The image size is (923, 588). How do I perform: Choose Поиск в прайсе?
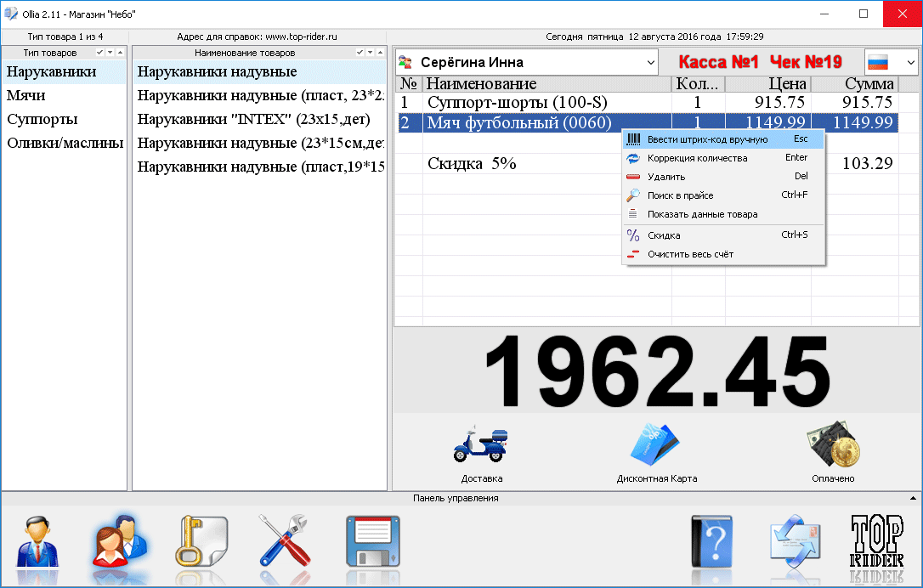coord(724,195)
